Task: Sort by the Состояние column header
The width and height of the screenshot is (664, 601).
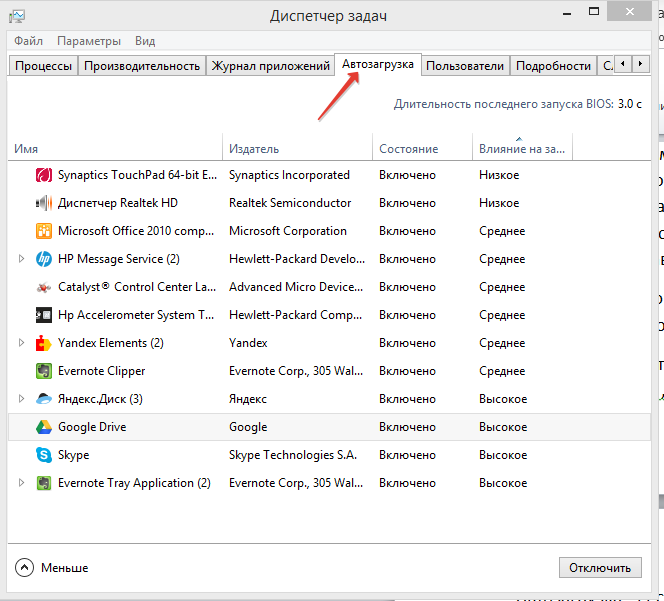Action: [x=423, y=149]
